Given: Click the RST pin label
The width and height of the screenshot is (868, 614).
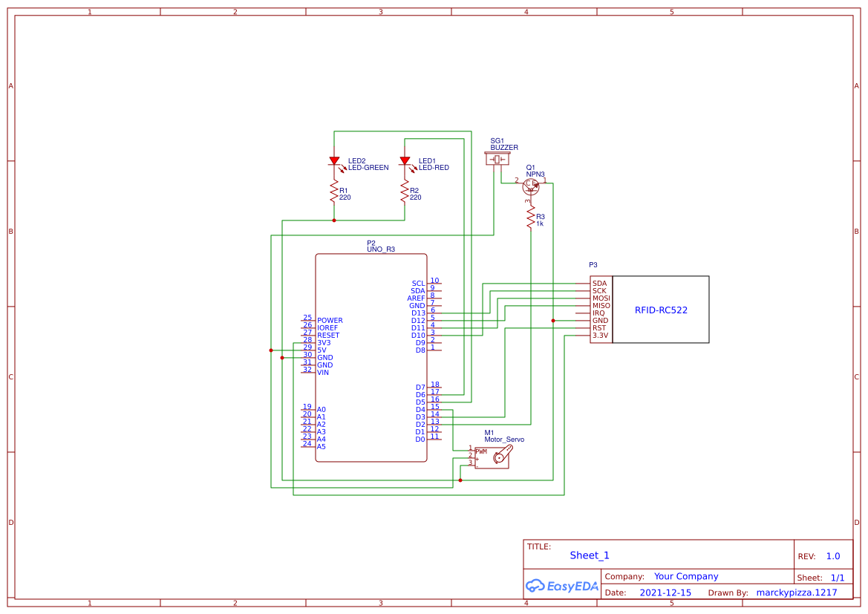Looking at the screenshot, I should tap(599, 328).
